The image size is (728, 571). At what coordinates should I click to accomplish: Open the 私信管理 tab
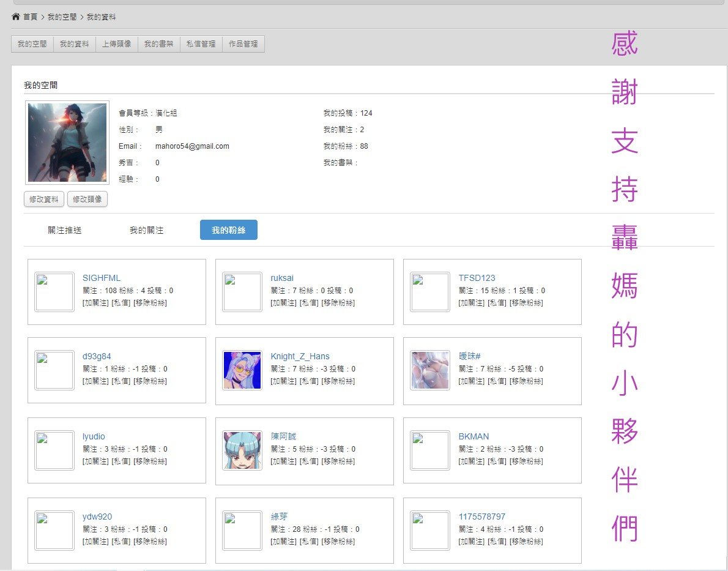[x=201, y=43]
